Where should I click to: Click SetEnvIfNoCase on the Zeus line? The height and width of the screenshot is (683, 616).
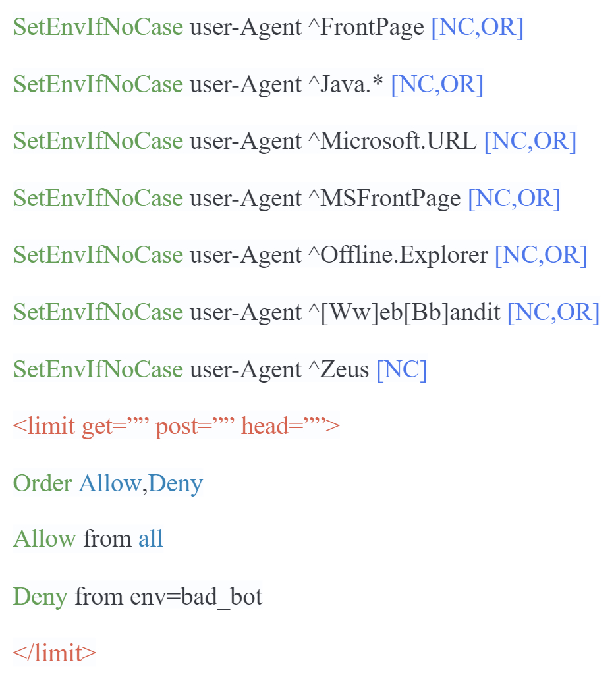[98, 369]
